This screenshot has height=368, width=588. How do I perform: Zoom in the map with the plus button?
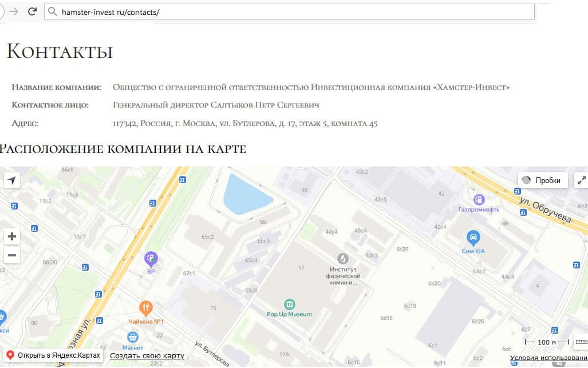click(x=12, y=236)
